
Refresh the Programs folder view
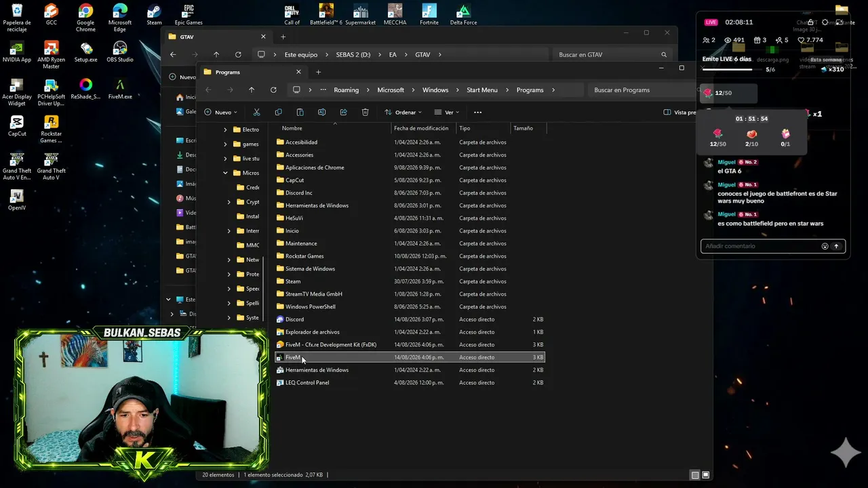click(x=273, y=90)
